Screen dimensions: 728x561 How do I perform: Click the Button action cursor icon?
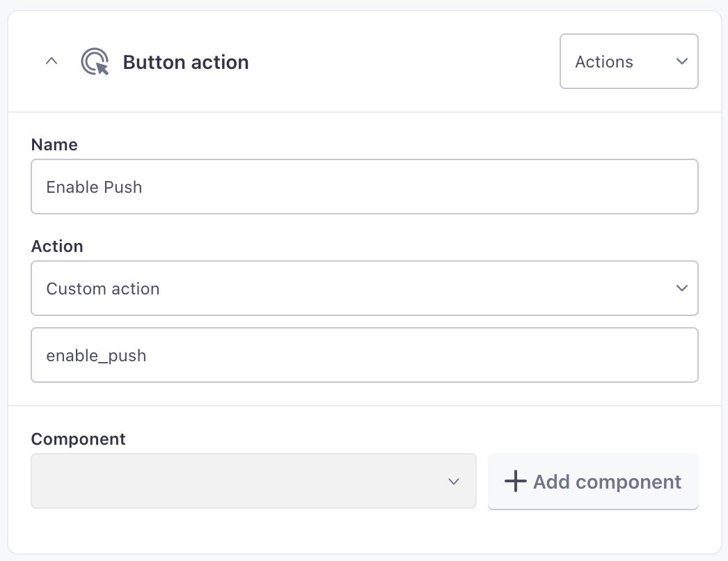(x=95, y=62)
